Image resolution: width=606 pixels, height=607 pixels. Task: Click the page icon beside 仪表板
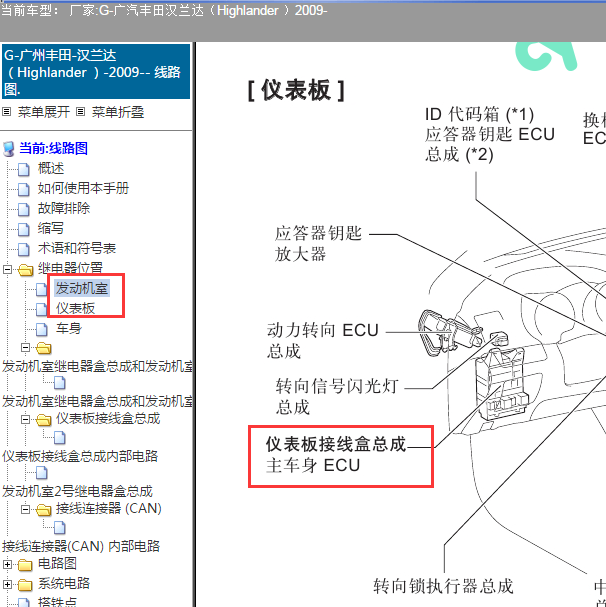point(42,309)
